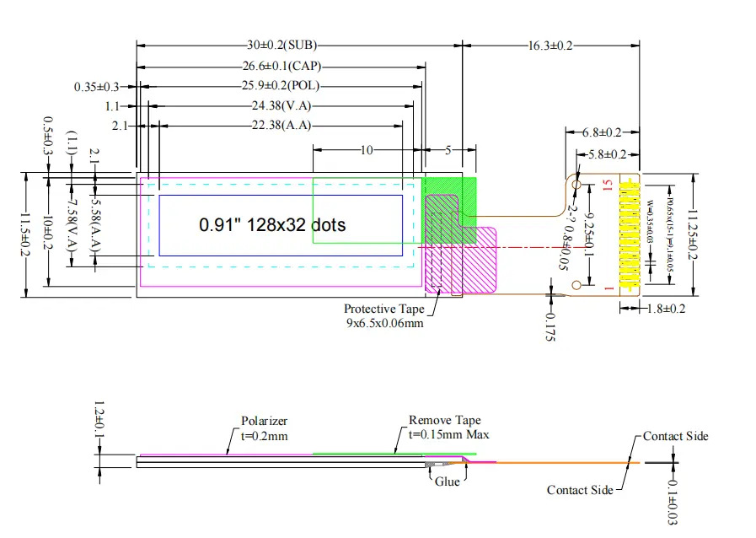This screenshot has height=538, width=756.
Task: Click the 0.175 dimension label
Action: [x=550, y=328]
